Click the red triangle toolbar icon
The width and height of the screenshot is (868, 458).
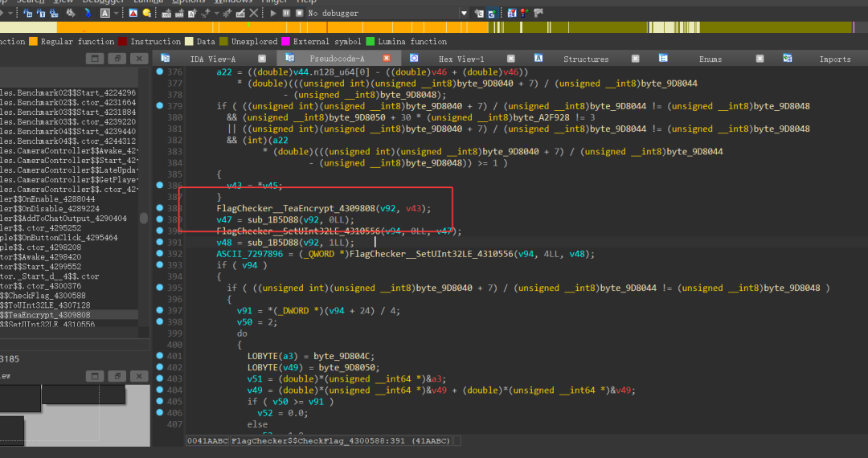coord(133,13)
